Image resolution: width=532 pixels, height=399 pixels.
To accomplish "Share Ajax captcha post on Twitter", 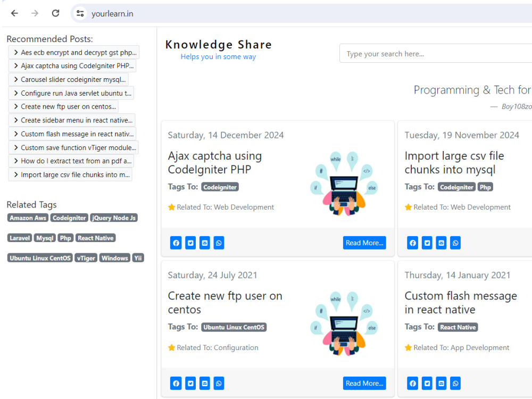I will pyautogui.click(x=190, y=243).
